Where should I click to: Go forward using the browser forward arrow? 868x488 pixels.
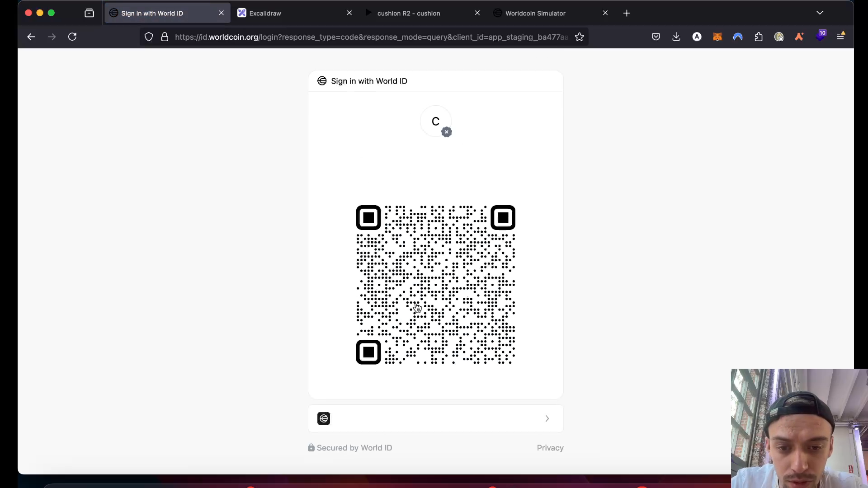52,37
